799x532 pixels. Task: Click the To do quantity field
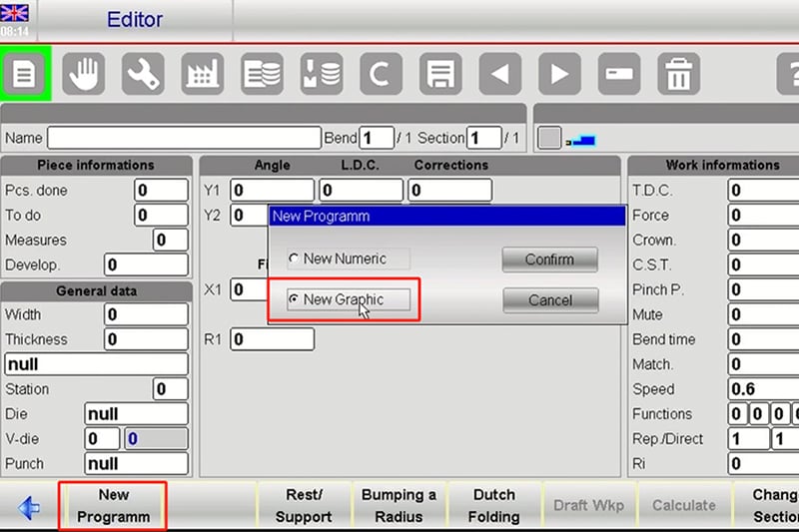[161, 215]
